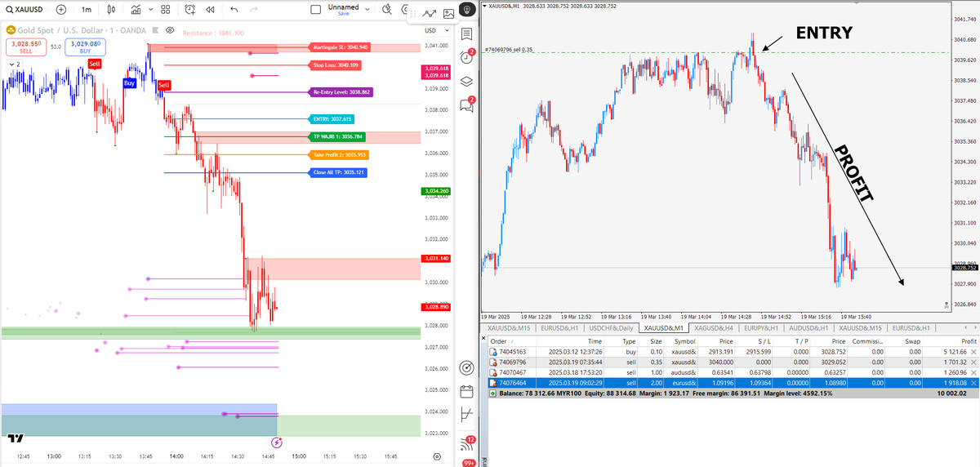Image resolution: width=980 pixels, height=467 pixels.
Task: Open the time axis settings gear icon
Action: tap(437, 456)
